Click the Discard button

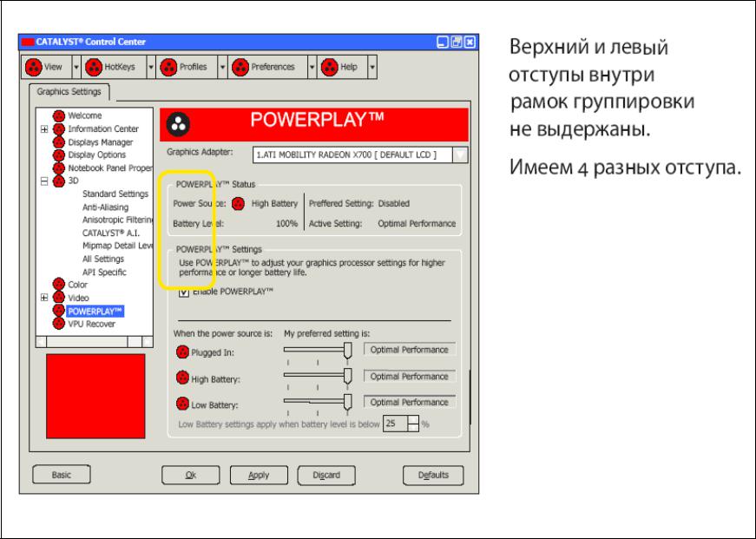[x=326, y=475]
